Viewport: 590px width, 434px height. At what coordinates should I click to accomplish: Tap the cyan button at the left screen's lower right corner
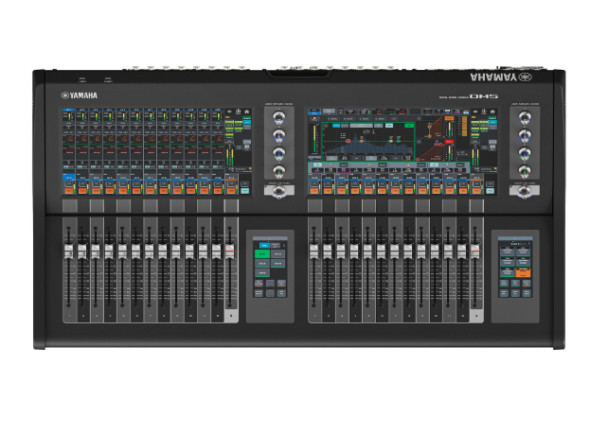[x=245, y=191]
